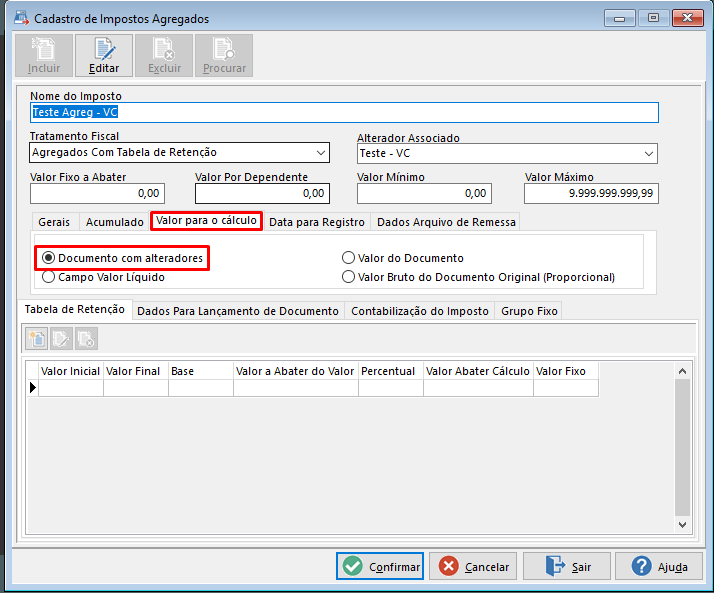Click the Sair button
The width and height of the screenshot is (714, 593).
[x=567, y=566]
